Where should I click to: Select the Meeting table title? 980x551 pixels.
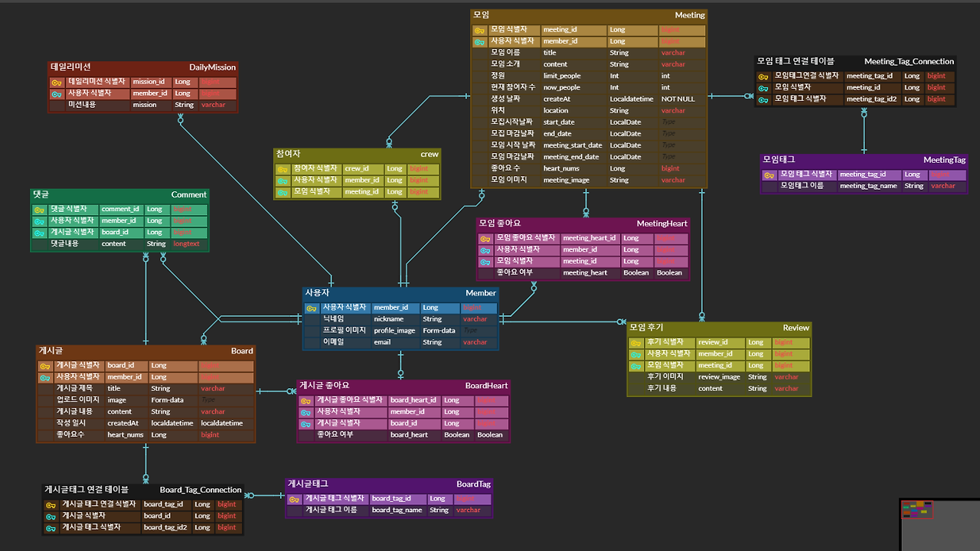click(x=690, y=15)
